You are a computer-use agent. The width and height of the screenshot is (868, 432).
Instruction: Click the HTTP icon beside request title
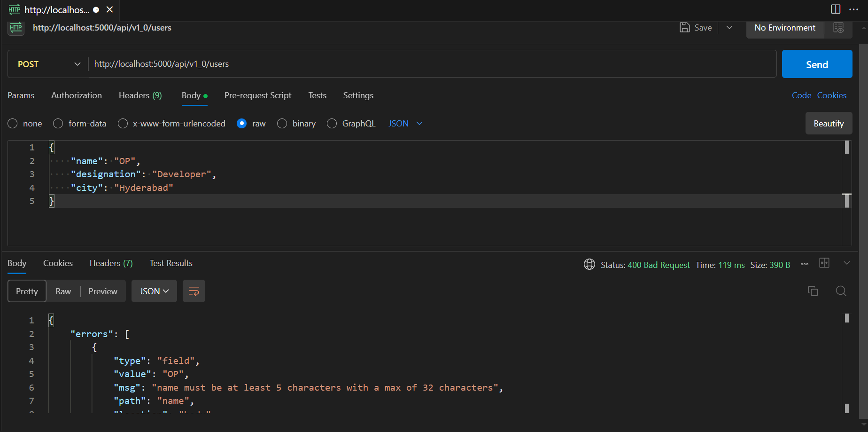pyautogui.click(x=16, y=28)
